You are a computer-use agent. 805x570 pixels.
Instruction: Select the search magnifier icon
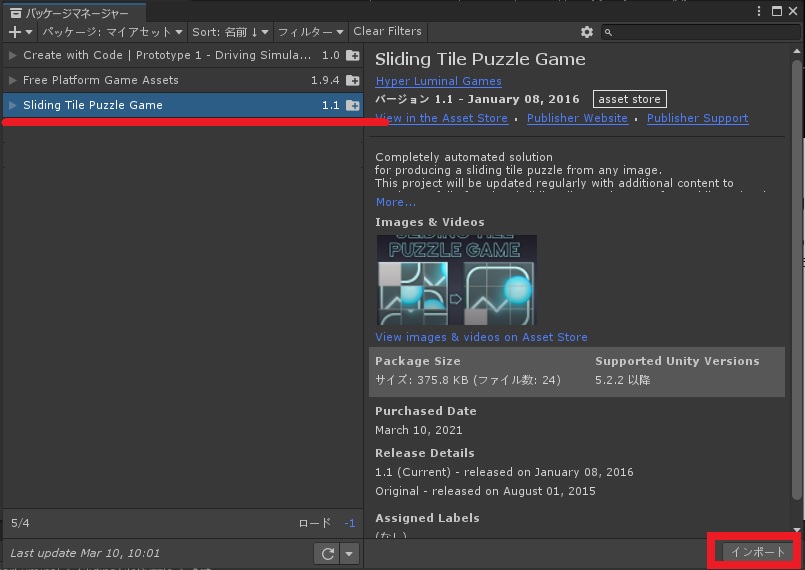pos(608,32)
